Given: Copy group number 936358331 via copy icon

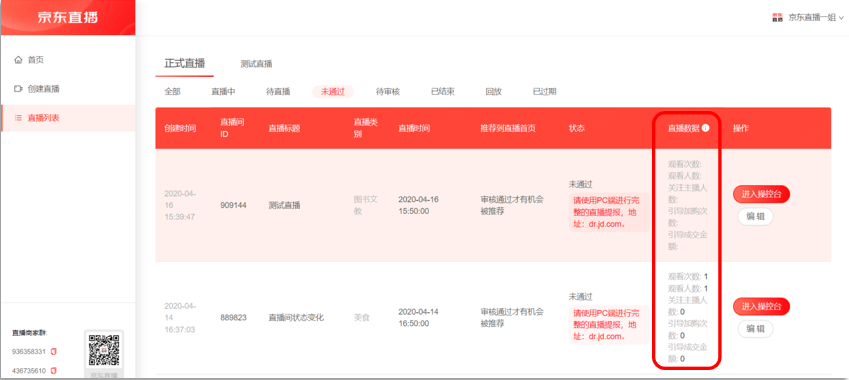Looking at the screenshot, I should click(x=54, y=352).
